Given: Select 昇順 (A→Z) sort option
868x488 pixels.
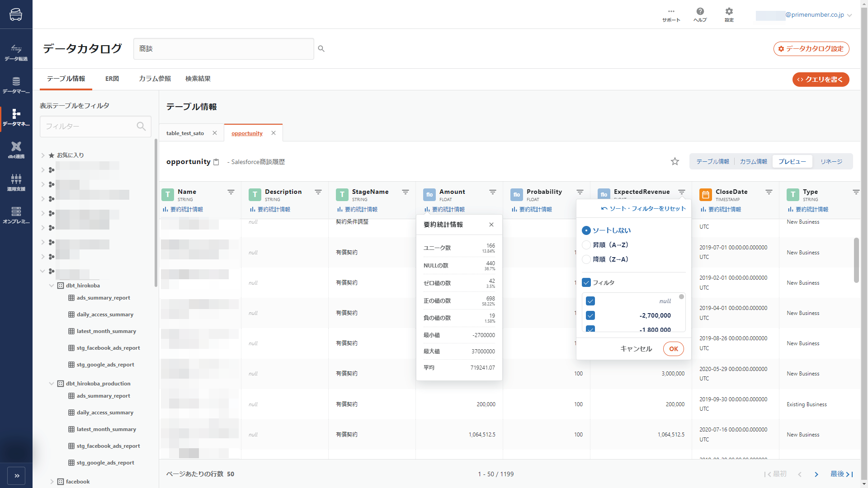Looking at the screenshot, I should (586, 245).
